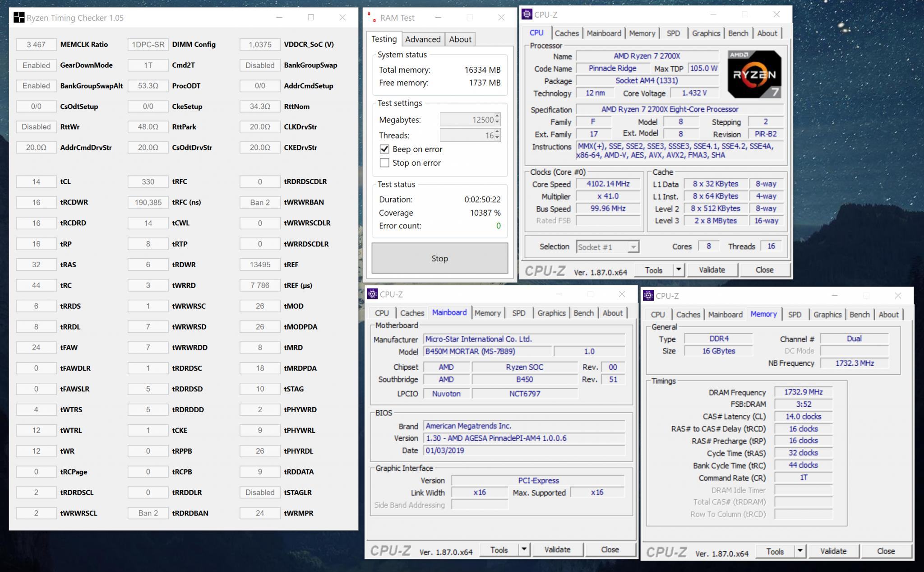Close the RAM Test window

click(x=501, y=18)
